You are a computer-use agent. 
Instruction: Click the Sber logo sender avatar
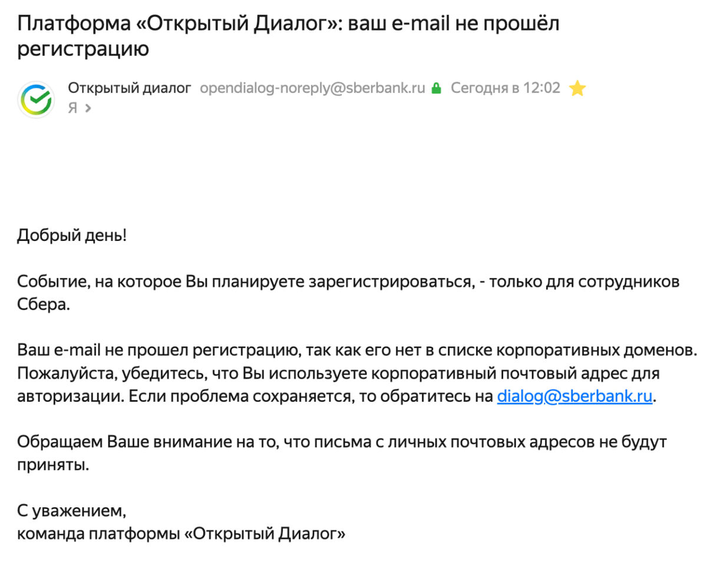coord(36,99)
